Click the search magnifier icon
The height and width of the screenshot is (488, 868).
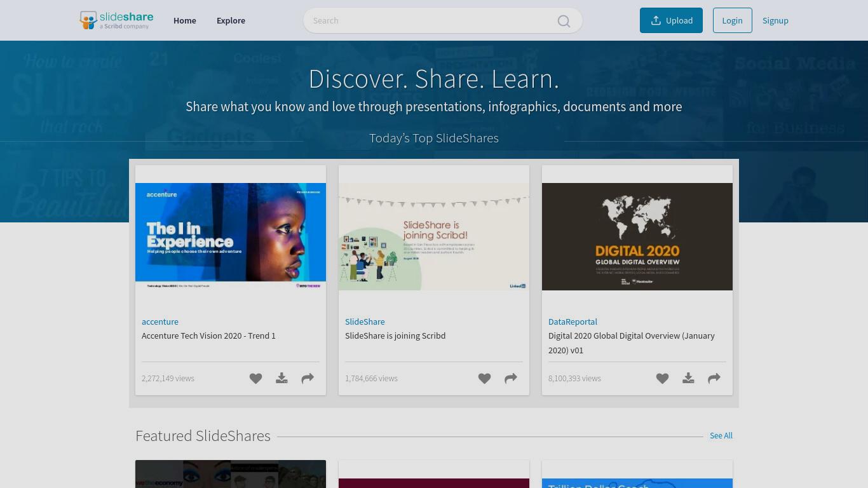coord(564,21)
